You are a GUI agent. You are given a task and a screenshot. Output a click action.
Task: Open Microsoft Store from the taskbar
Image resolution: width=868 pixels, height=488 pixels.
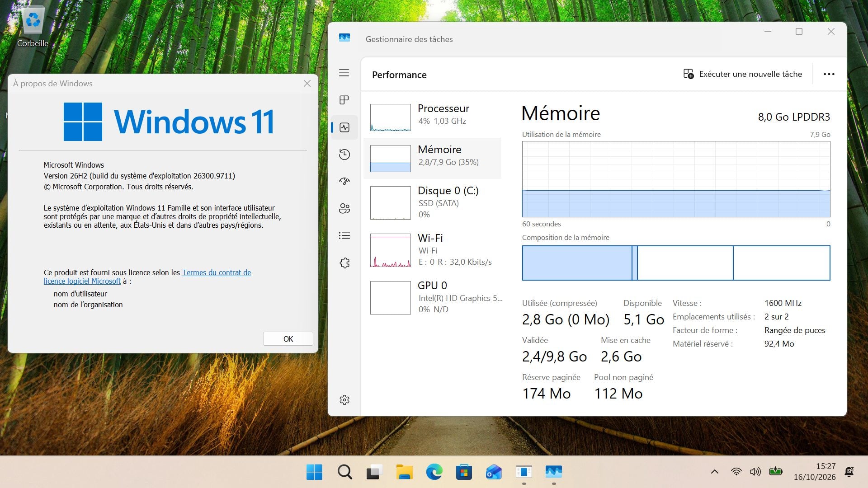click(x=464, y=472)
